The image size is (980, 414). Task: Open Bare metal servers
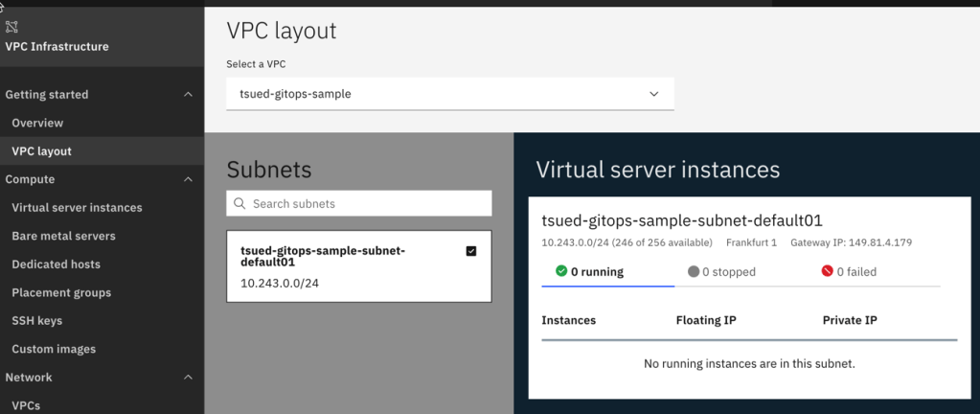click(63, 236)
